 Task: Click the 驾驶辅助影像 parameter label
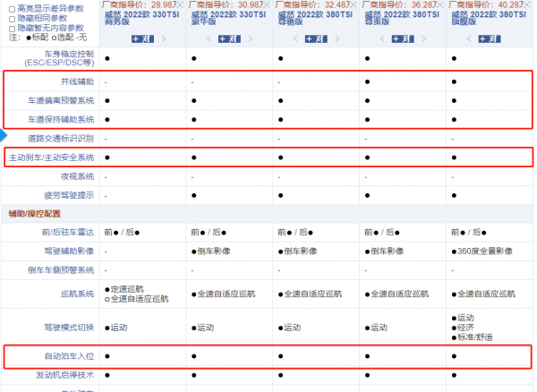point(69,251)
